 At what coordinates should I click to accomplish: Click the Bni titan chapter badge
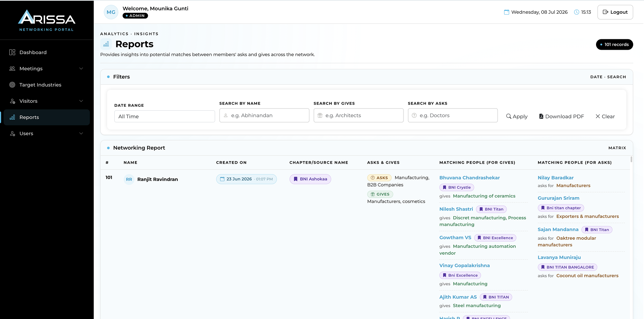point(561,208)
